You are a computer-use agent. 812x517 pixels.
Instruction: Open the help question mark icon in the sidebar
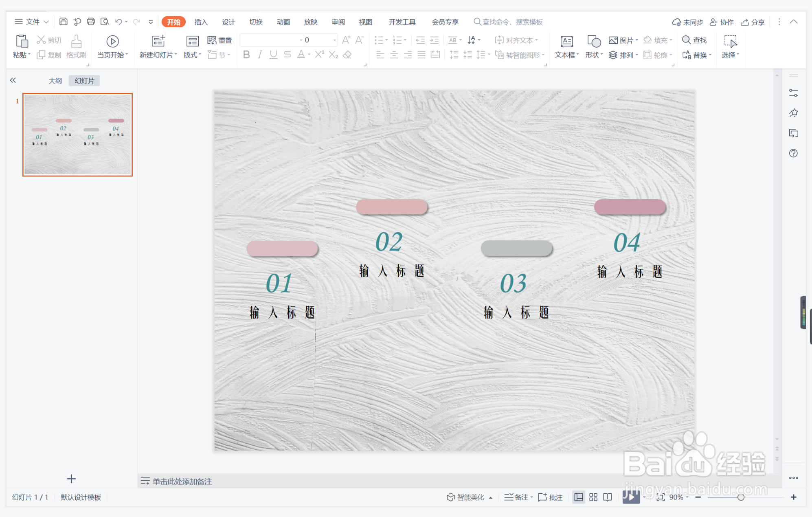pyautogui.click(x=793, y=153)
